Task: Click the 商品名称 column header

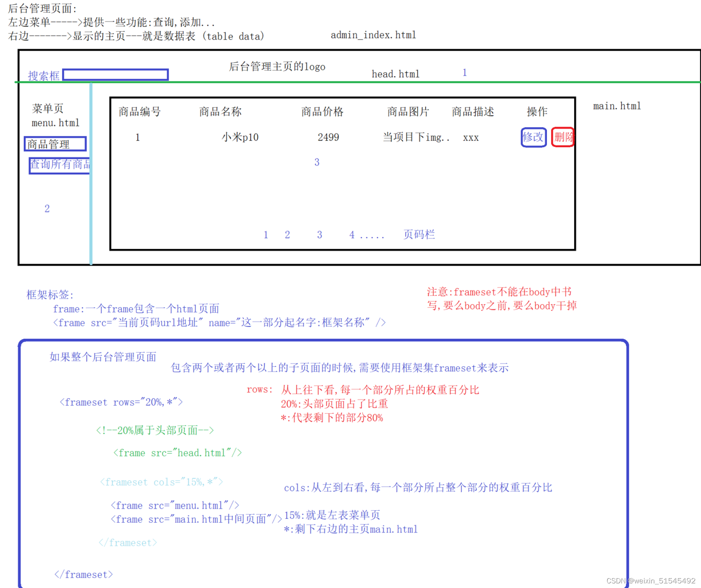Action: 220,112
